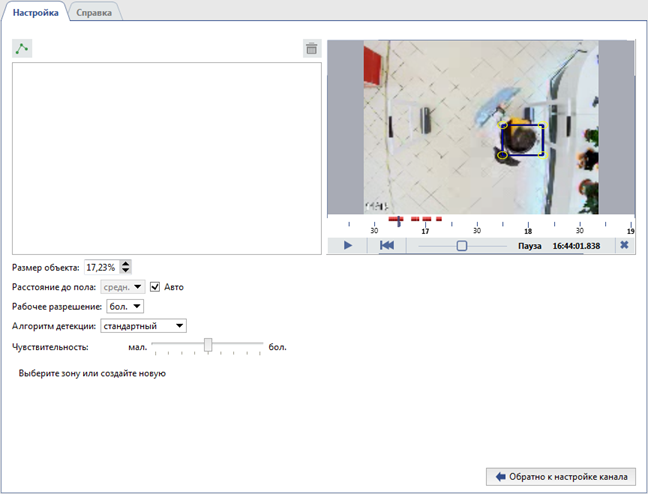This screenshot has height=494, width=648.
Task: Click the Чувствительность slider handle
Action: (208, 345)
